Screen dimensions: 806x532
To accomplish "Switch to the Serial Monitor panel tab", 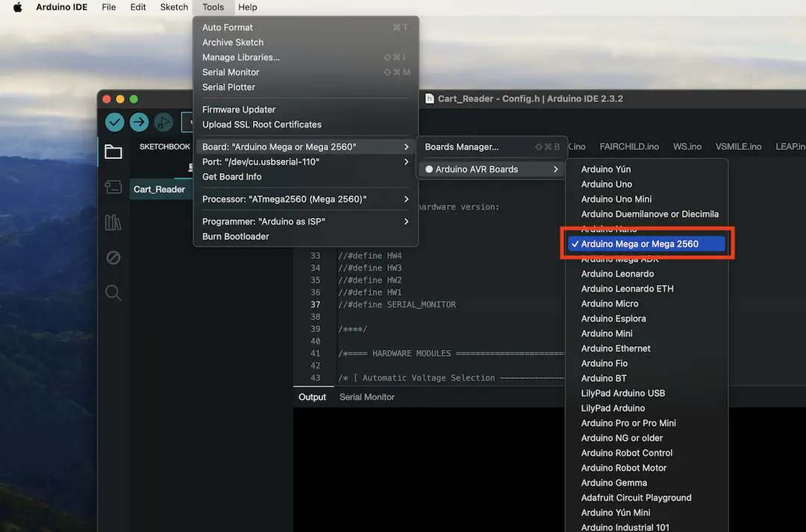I will pos(367,398).
